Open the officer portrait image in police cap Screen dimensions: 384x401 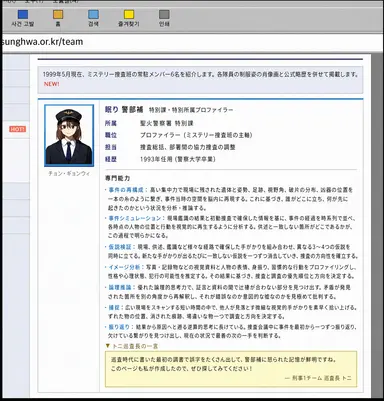[x=69, y=135]
